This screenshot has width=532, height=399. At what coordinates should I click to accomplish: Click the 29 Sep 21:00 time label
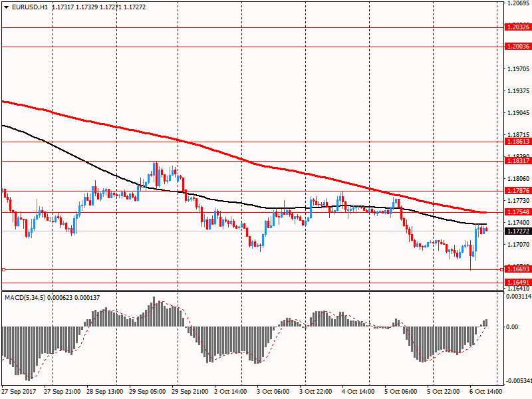pyautogui.click(x=190, y=392)
